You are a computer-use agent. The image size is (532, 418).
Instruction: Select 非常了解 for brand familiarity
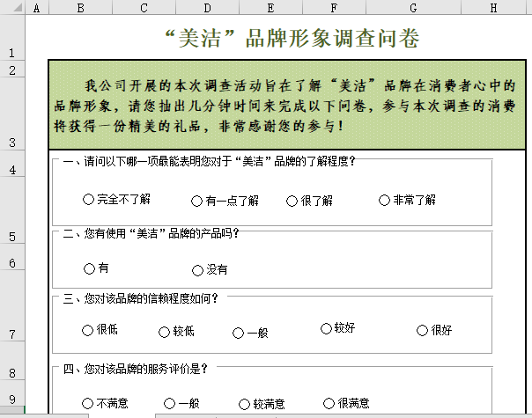point(384,200)
